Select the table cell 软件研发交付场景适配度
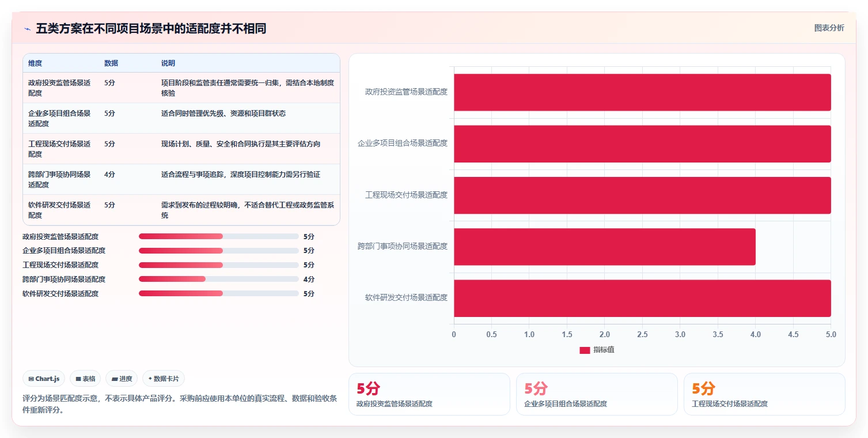868x438 pixels. [x=60, y=210]
